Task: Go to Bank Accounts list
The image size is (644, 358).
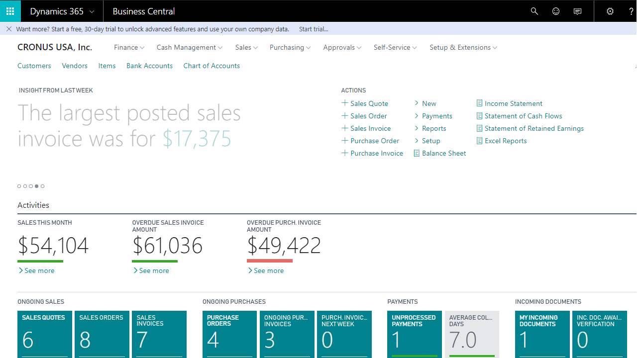Action: click(x=149, y=66)
